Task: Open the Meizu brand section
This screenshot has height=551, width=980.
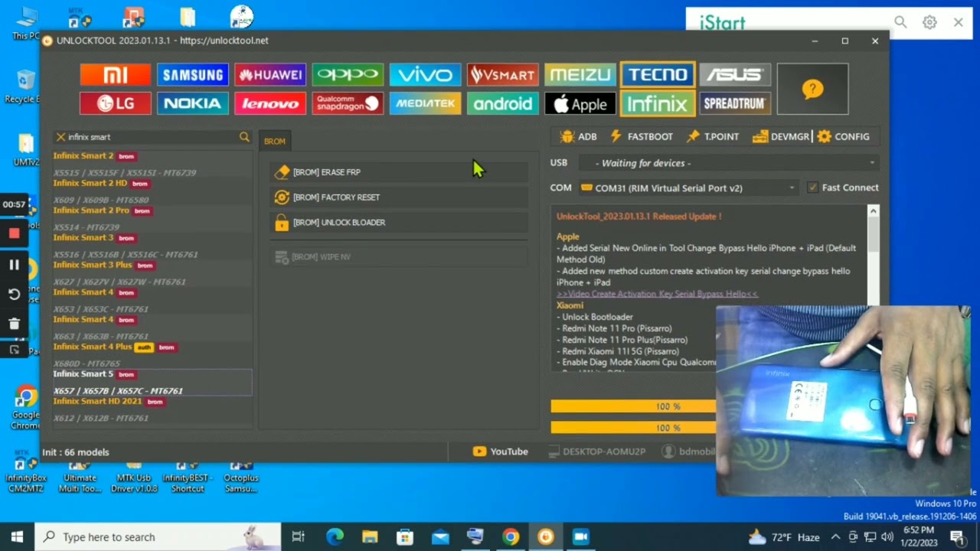Action: click(580, 74)
